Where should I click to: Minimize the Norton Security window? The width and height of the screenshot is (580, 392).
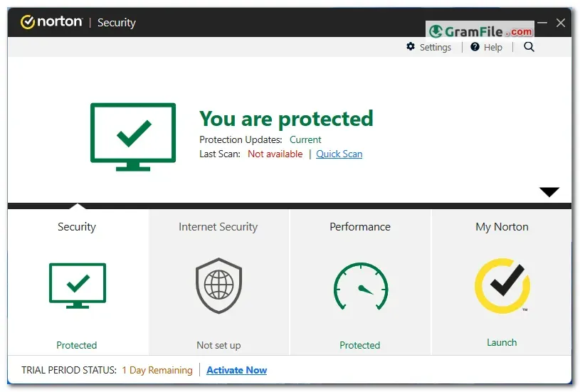pos(542,23)
